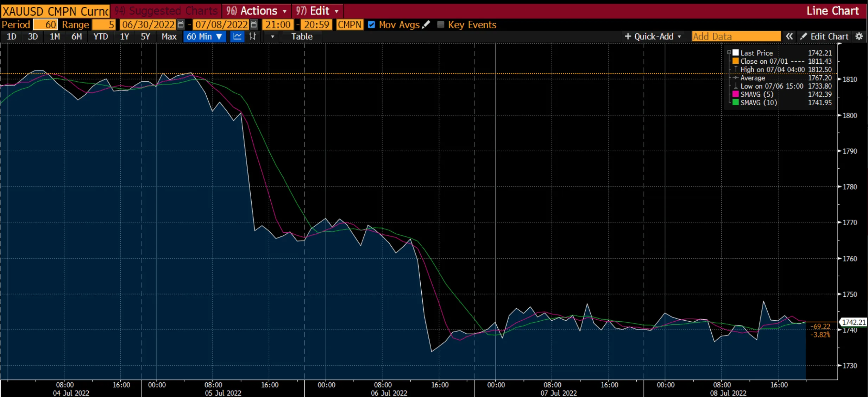Disable the Mov Avgs checkbox
Screen dimensions: 868x397
click(372, 24)
